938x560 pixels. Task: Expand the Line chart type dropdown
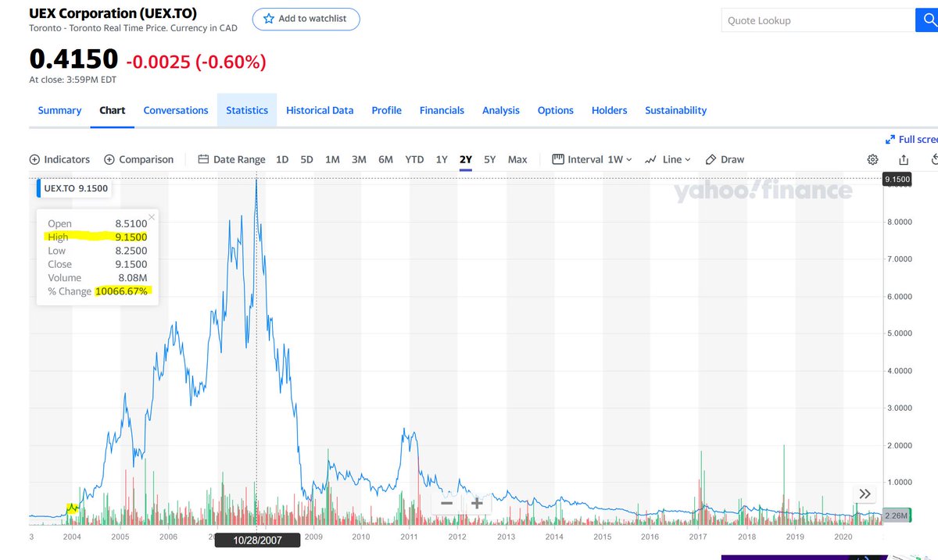(x=668, y=159)
